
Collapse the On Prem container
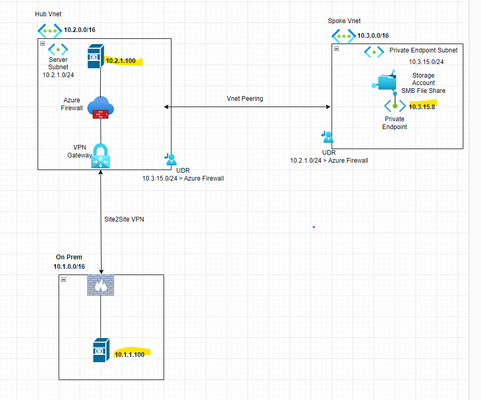click(64, 280)
